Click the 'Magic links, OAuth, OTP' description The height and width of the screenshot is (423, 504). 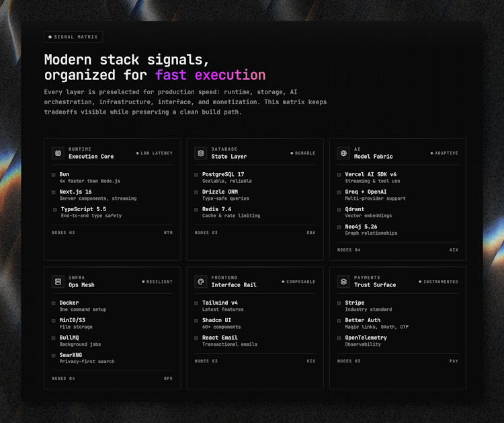pyautogui.click(x=377, y=327)
